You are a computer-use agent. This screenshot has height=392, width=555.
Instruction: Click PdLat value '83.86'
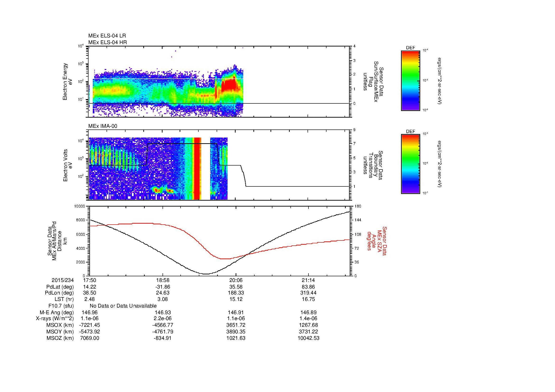(308, 287)
